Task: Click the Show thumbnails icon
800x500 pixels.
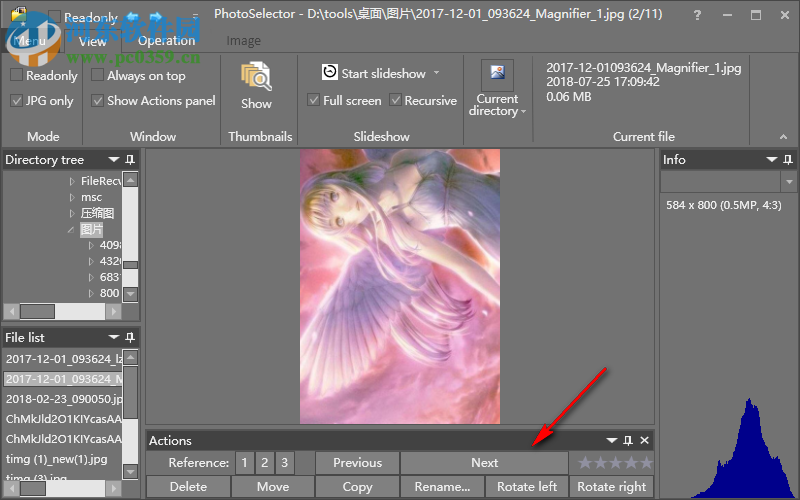Action: pos(256,76)
